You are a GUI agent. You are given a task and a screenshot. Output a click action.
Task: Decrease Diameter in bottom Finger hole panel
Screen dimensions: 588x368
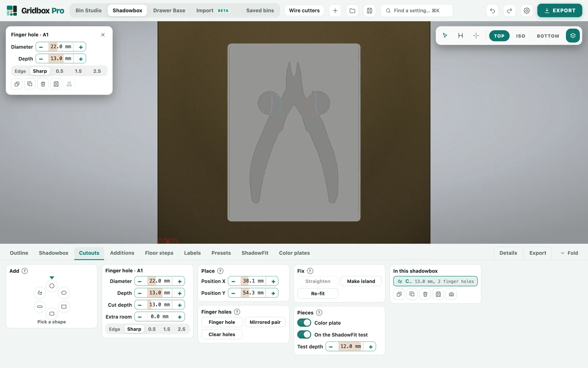[x=140, y=281]
